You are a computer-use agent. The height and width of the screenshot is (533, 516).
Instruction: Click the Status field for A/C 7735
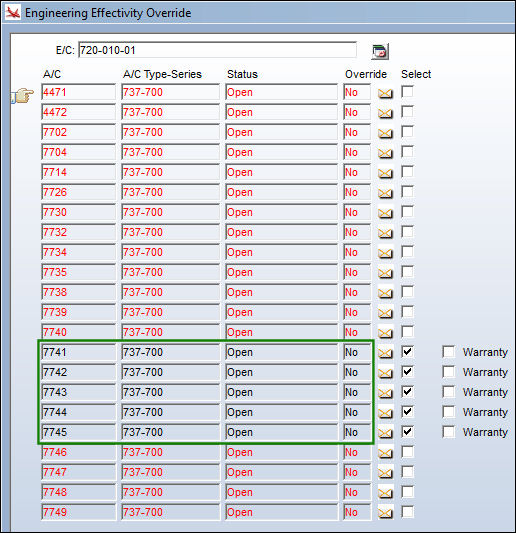tap(281, 272)
